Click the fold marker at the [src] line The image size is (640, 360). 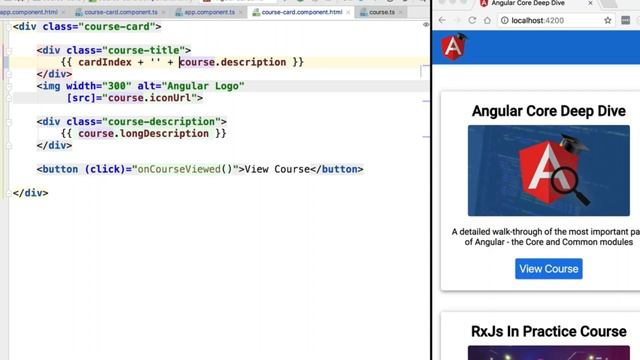point(9,98)
